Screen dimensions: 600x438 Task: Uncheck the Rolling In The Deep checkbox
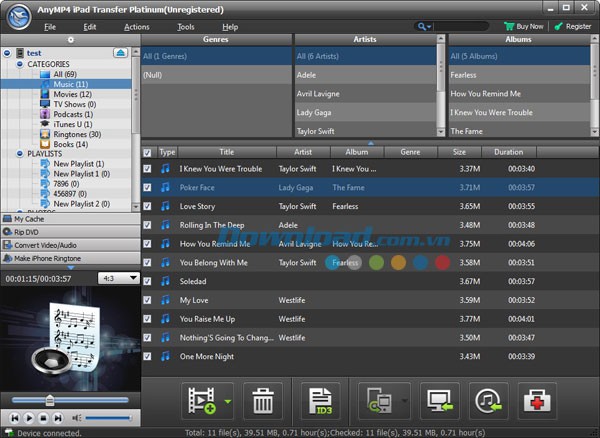[147, 225]
